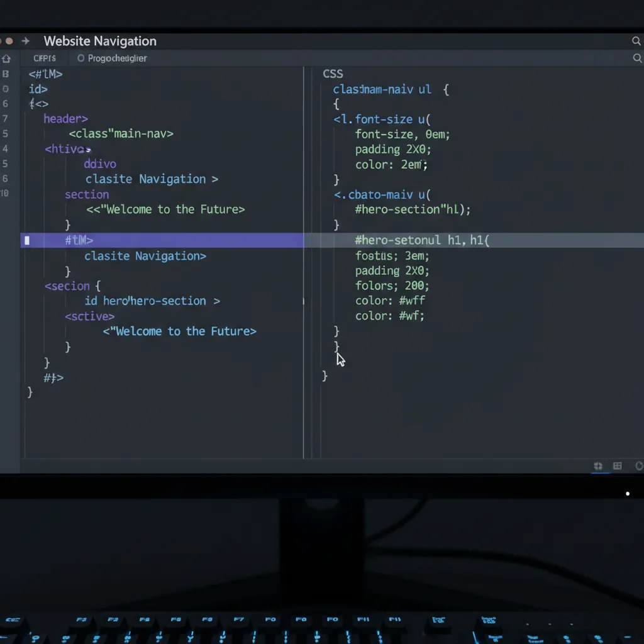Click the color: #wff property line
Viewport: 644px width, 644px height.
click(391, 301)
